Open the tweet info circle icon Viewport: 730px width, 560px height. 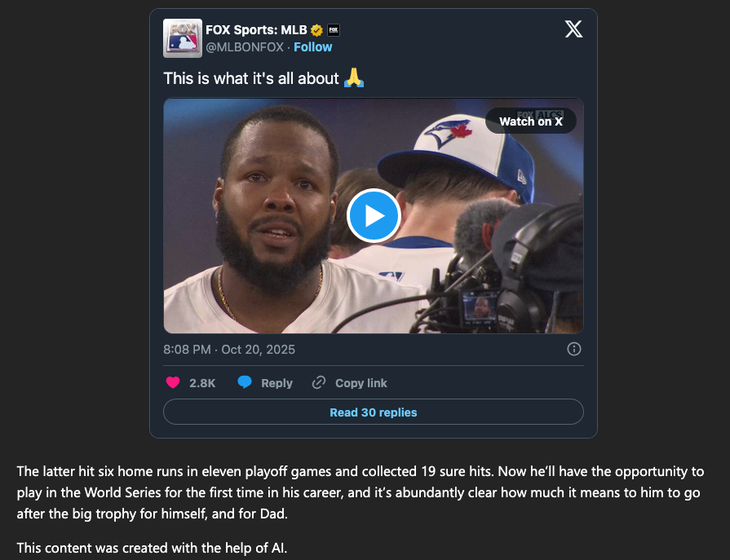tap(573, 349)
